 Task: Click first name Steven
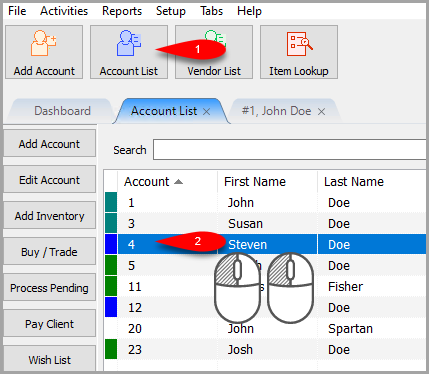(x=248, y=245)
